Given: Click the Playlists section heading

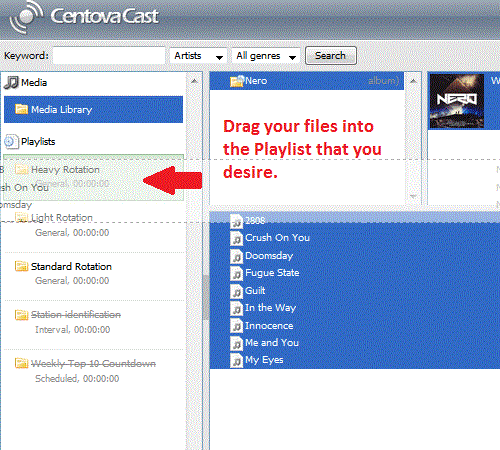Looking at the screenshot, I should point(38,142).
